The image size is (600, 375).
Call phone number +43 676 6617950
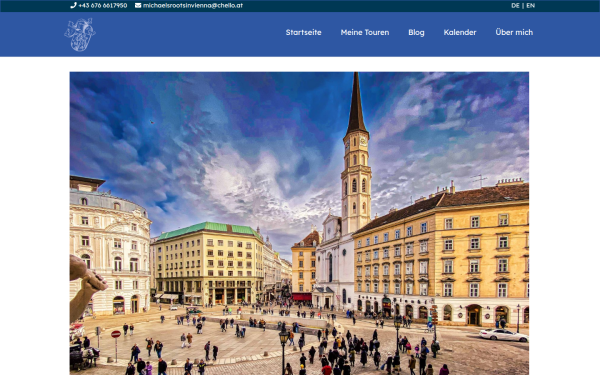pos(103,5)
